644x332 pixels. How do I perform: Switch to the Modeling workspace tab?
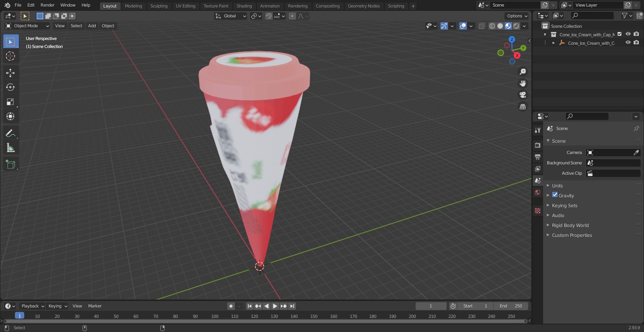[x=133, y=6]
